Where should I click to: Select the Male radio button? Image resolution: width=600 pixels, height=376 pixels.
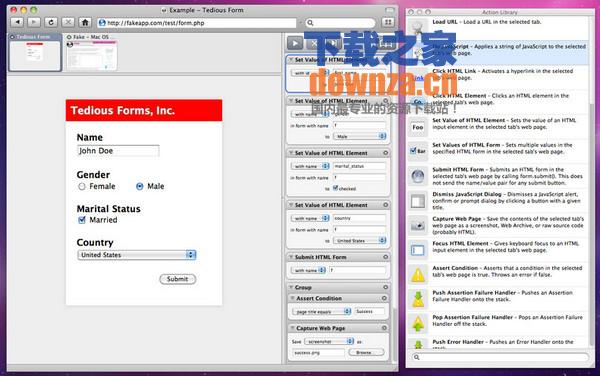pos(140,186)
